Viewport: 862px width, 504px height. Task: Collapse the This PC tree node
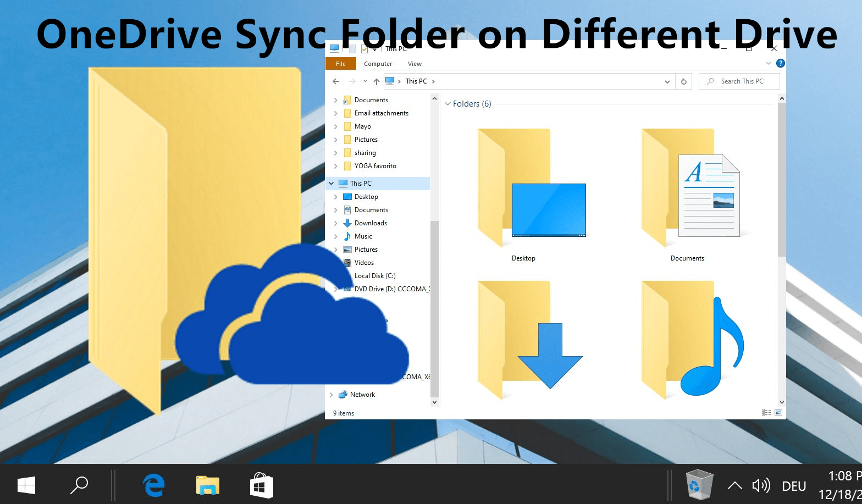coord(331,184)
